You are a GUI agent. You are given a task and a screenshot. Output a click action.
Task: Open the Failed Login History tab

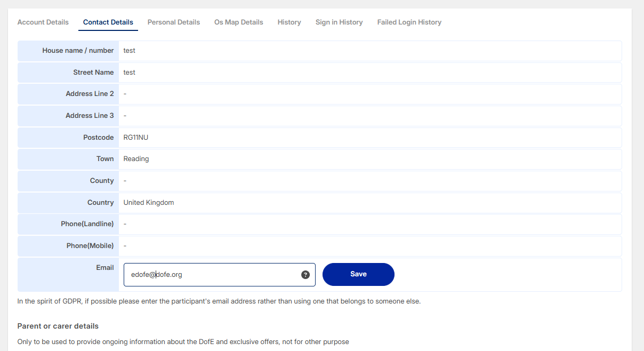coord(409,22)
